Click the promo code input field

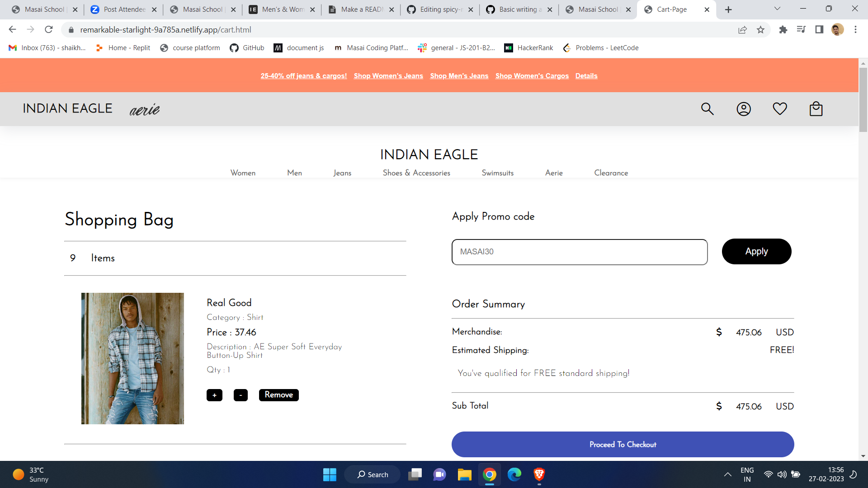(579, 252)
